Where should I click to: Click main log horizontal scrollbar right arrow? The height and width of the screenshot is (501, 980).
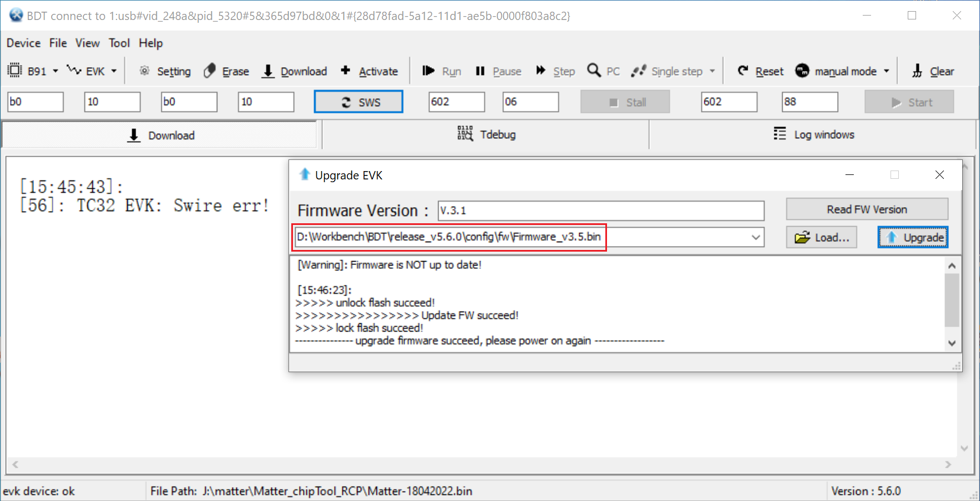[948, 464]
